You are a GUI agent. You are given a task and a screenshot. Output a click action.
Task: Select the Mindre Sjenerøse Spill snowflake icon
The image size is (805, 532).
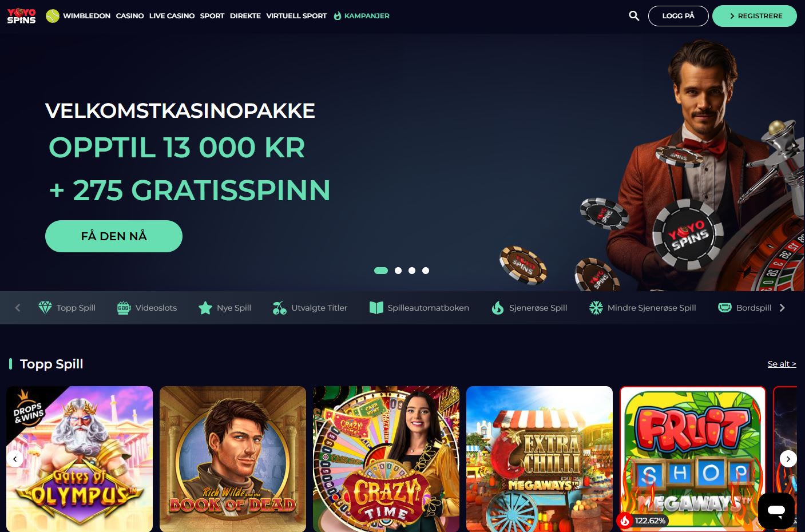click(x=596, y=308)
